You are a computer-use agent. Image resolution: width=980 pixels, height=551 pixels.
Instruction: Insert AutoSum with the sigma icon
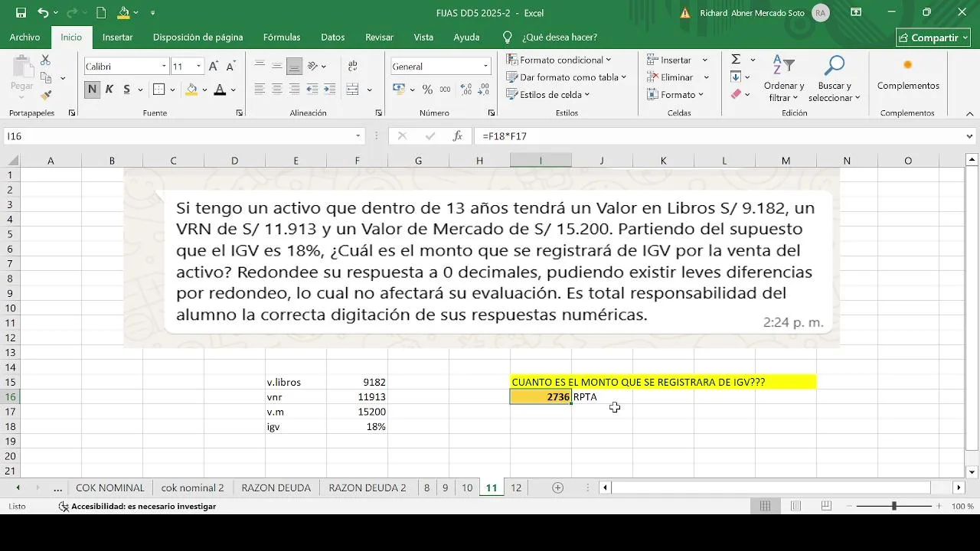(x=736, y=60)
